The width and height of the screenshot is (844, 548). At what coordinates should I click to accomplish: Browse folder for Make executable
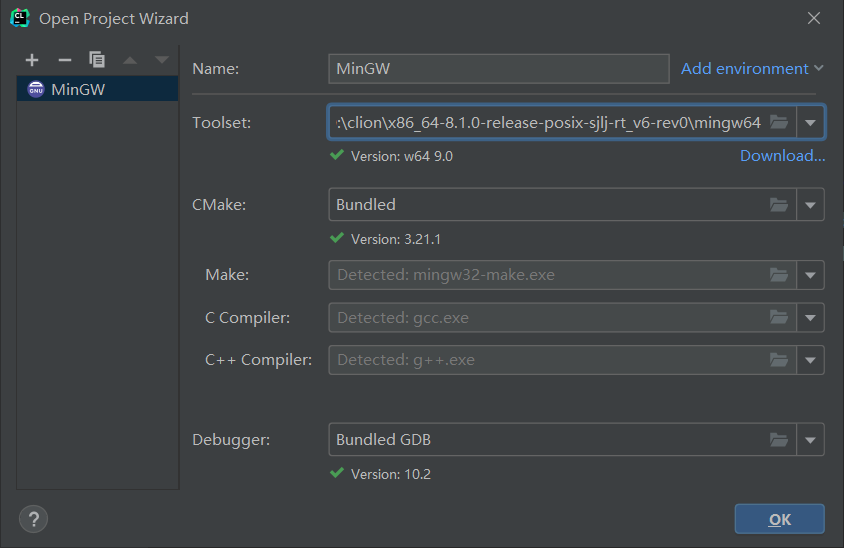pos(779,275)
